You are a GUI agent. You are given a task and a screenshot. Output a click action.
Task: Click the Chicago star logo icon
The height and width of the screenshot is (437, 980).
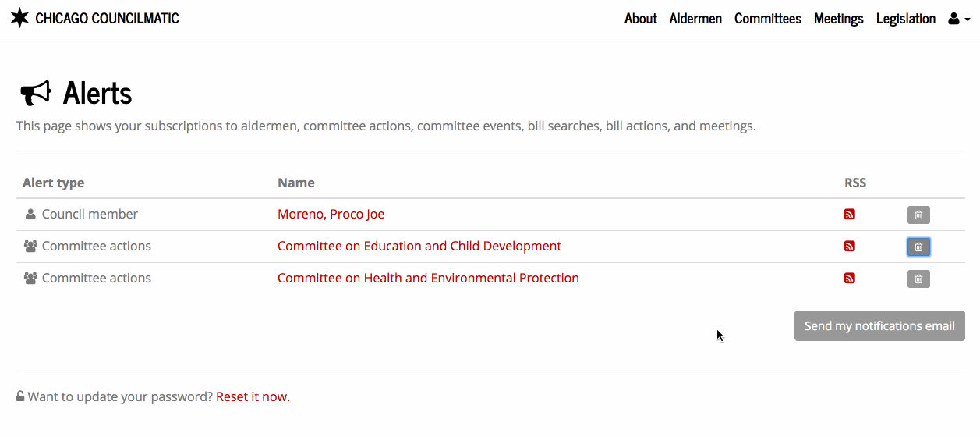pos(19,18)
